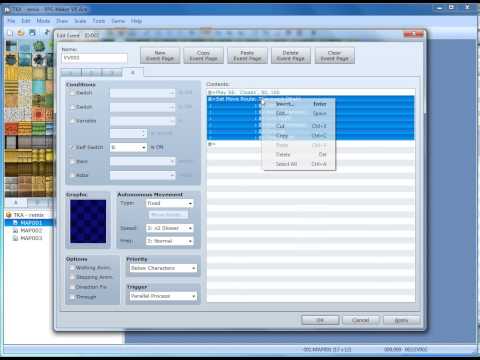Select the TKA project root node
Image resolution: width=480 pixels, height=360 pixels.
[29, 215]
